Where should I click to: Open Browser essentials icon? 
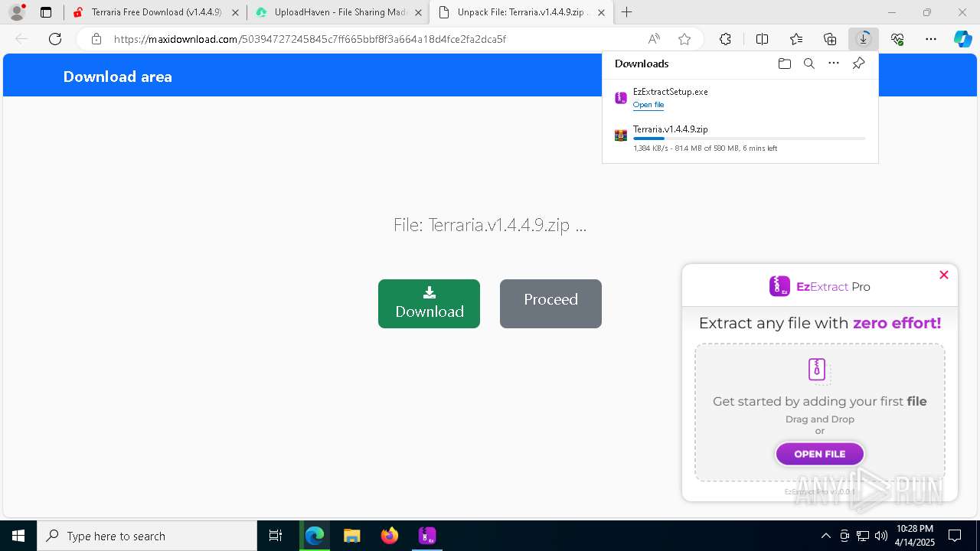coord(897,39)
